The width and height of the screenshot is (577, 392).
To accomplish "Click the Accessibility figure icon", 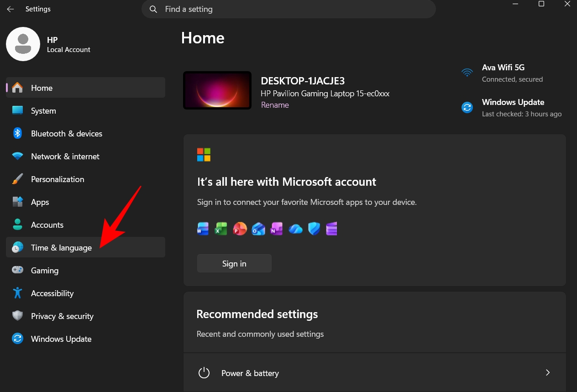I will click(x=17, y=293).
